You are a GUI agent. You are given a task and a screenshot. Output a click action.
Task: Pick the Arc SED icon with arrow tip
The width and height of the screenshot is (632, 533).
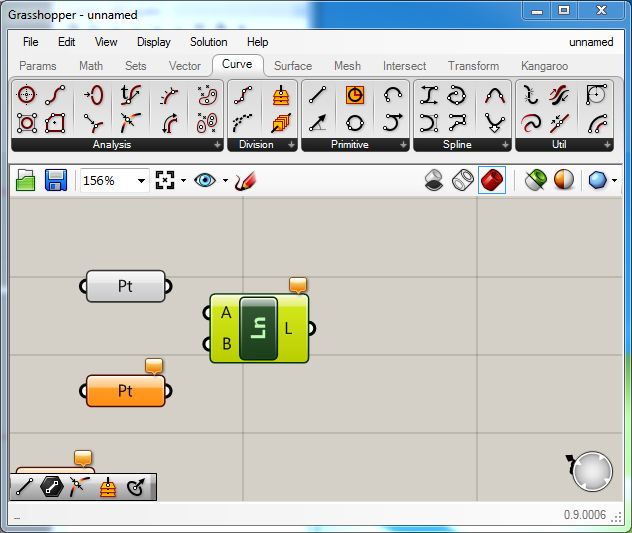[x=393, y=123]
